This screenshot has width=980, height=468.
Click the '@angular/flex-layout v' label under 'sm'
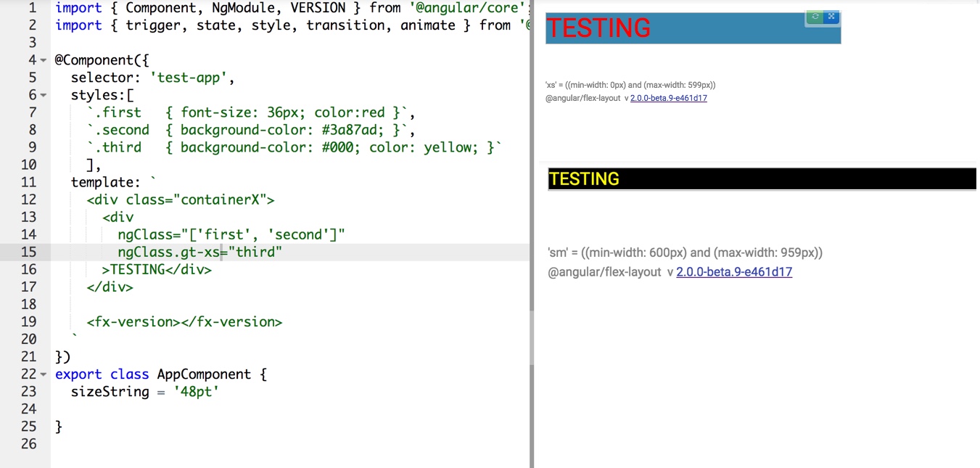pos(611,272)
